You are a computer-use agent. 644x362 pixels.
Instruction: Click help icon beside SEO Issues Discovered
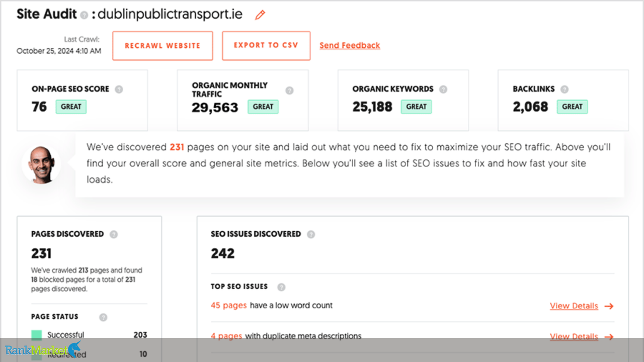click(311, 234)
